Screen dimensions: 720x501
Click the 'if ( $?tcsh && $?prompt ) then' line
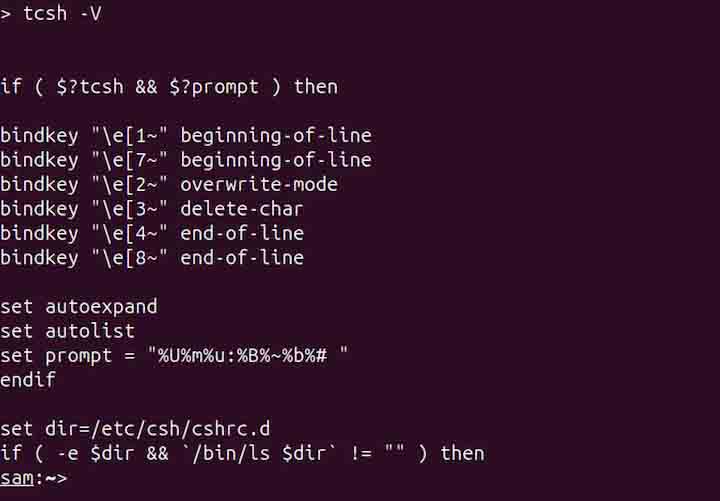pyautogui.click(x=169, y=87)
